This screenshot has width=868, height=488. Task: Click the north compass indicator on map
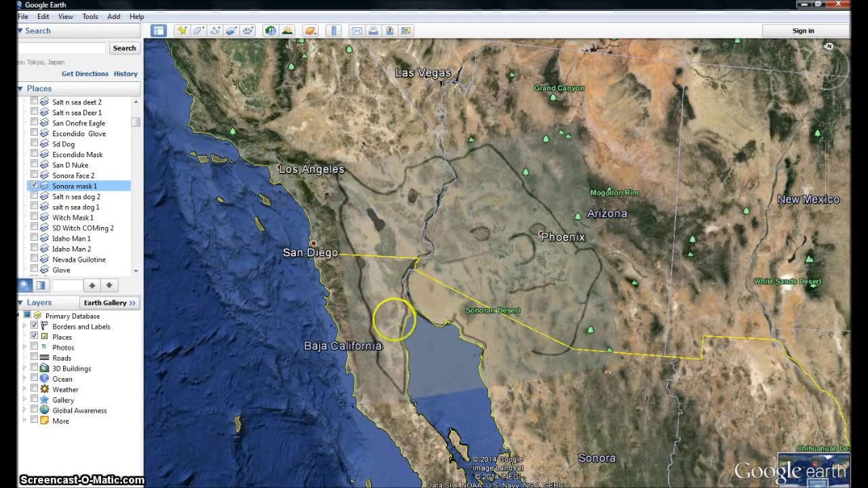coord(829,46)
